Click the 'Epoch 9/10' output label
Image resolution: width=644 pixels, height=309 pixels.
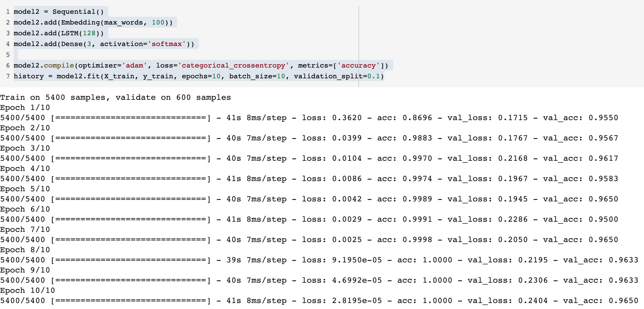25,270
